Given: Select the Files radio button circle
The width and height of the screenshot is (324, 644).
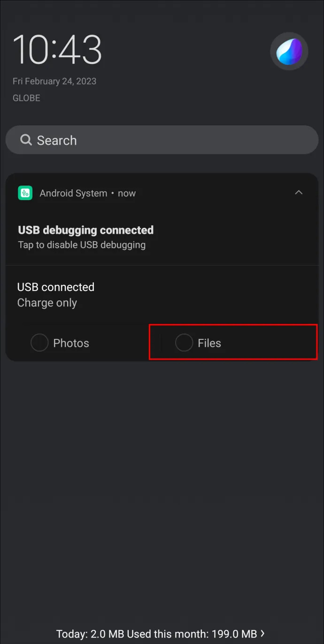Looking at the screenshot, I should coord(184,343).
